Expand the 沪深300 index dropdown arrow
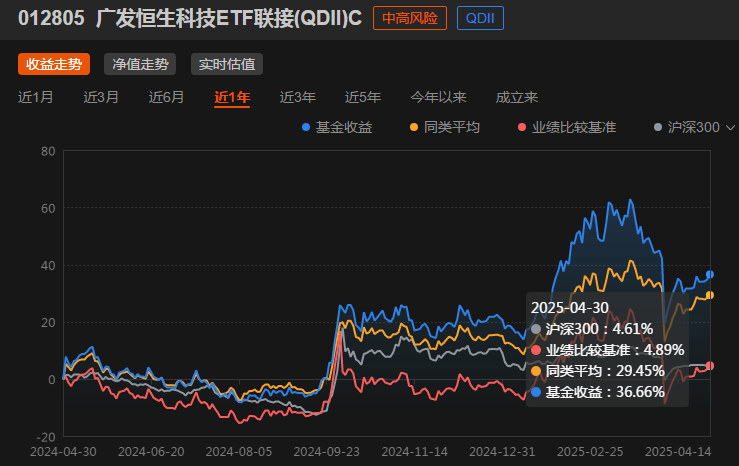The width and height of the screenshot is (739, 466). tap(730, 128)
